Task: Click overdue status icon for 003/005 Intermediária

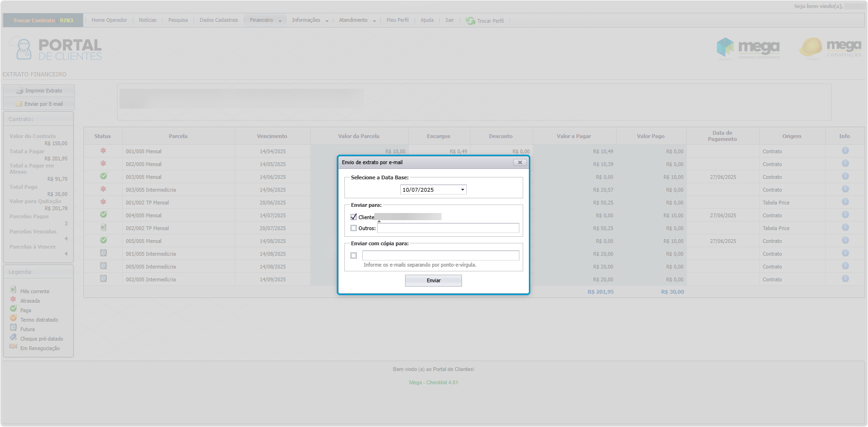Action: pos(103,189)
